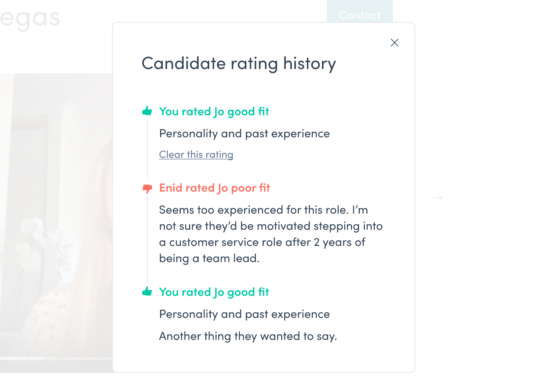Click the last green thumbs-up icon

[x=147, y=291]
